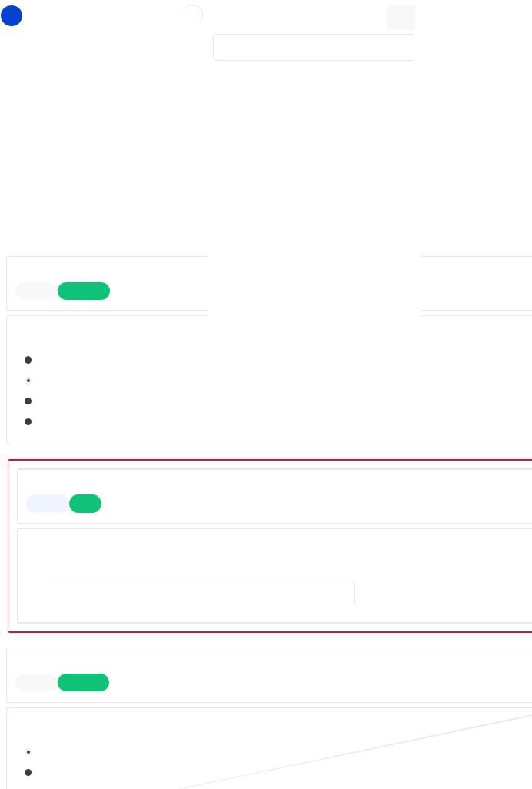Click the bottom card header panel
532x789 pixels.
[x=269, y=675]
